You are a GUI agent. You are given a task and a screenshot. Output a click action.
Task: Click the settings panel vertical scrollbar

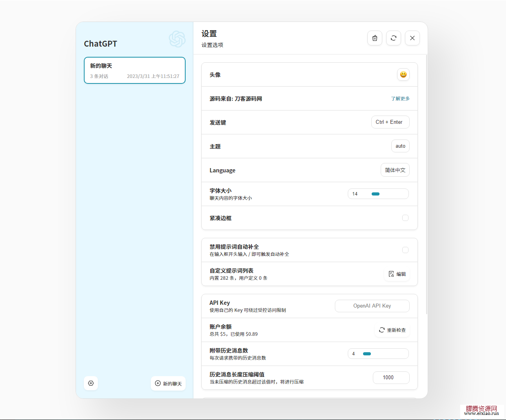point(426,185)
